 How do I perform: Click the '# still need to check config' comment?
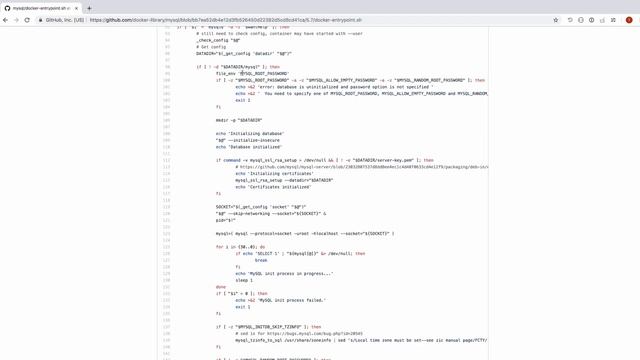point(279,33)
